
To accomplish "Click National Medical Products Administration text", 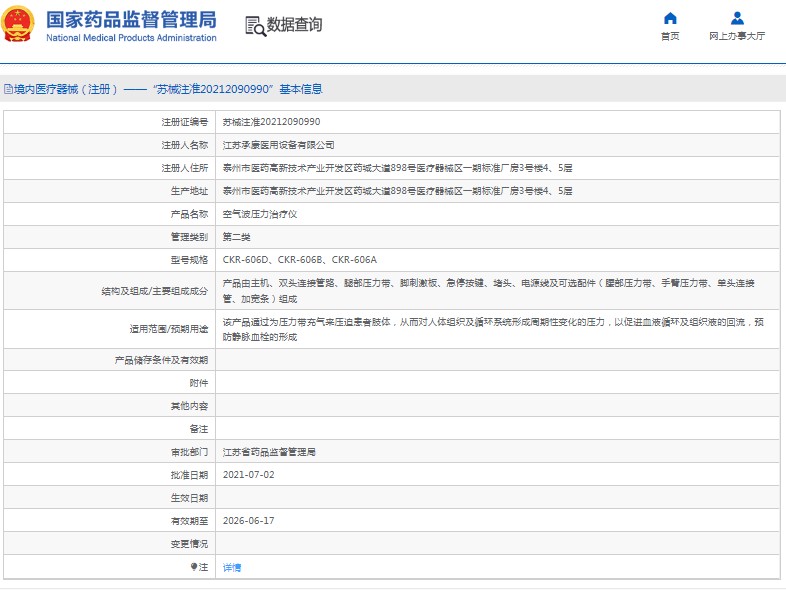I will [x=131, y=38].
